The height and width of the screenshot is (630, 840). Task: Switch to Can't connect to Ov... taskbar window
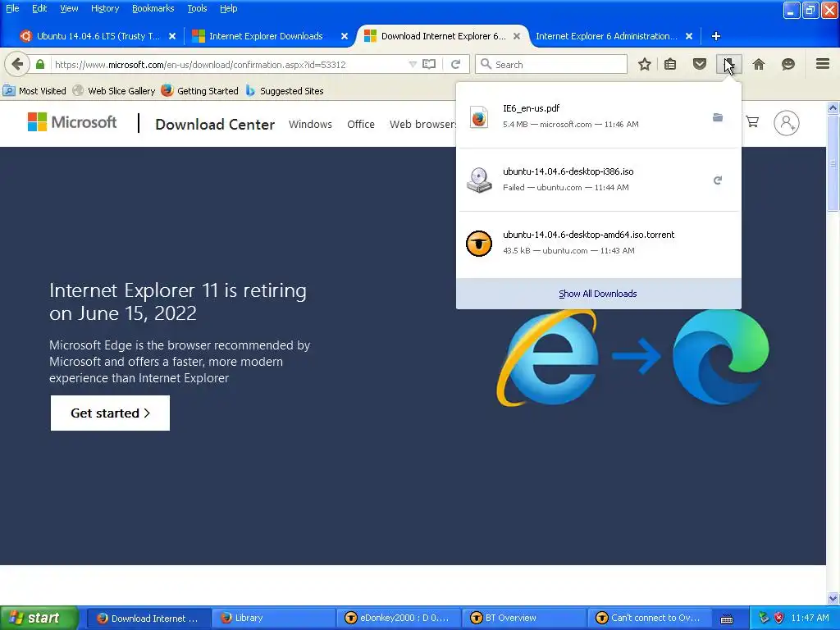tap(650, 619)
